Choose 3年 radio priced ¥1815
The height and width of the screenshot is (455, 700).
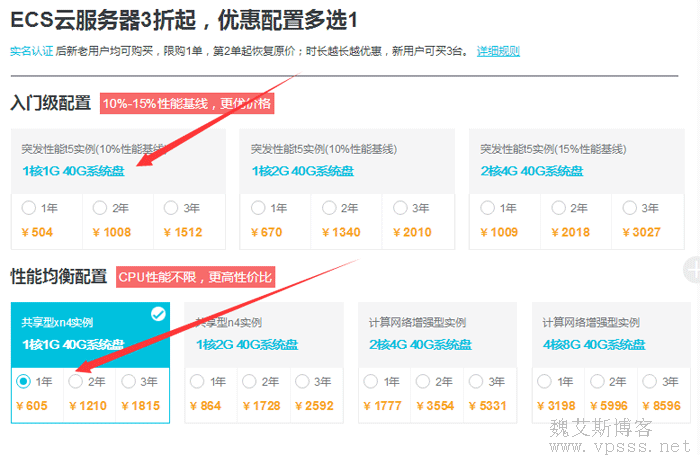click(x=128, y=381)
